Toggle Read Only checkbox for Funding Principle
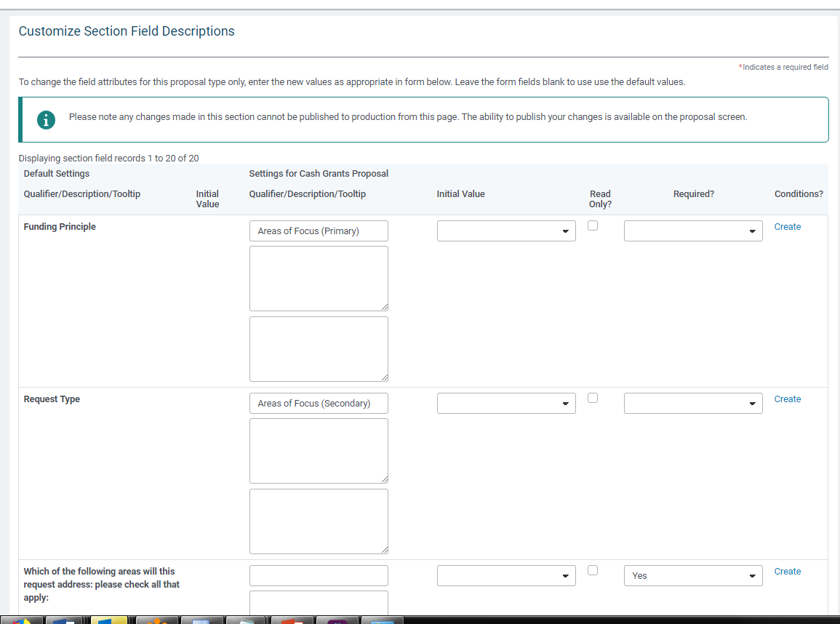 (593, 225)
